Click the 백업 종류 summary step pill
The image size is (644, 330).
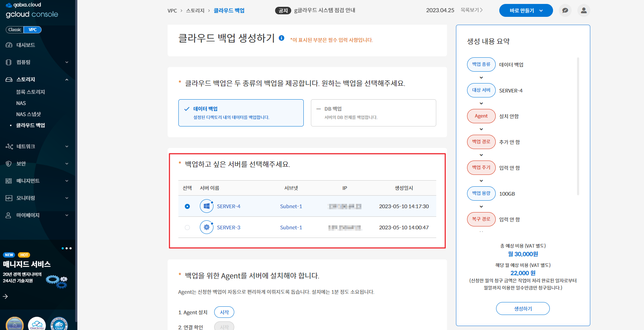click(x=481, y=64)
